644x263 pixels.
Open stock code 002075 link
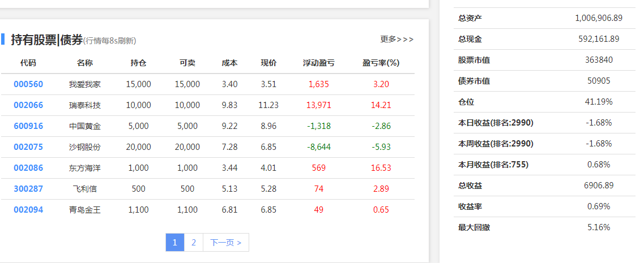coord(28,147)
